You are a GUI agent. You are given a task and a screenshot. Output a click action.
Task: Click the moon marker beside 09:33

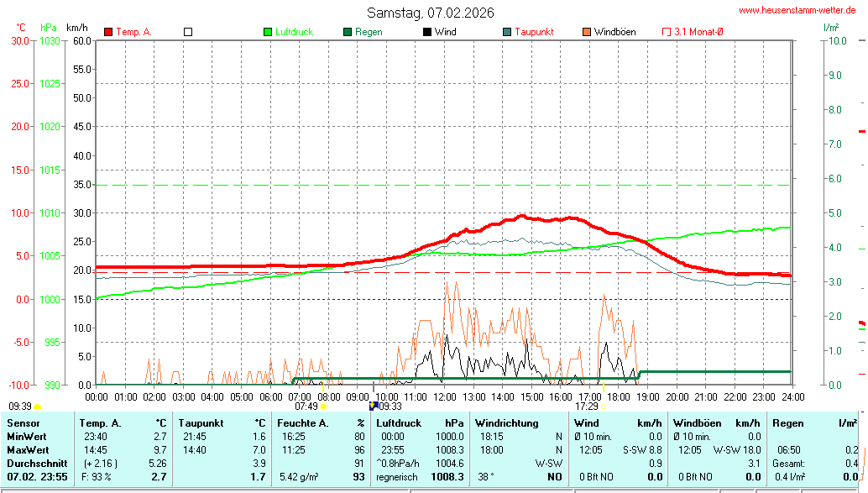pyautogui.click(x=374, y=406)
